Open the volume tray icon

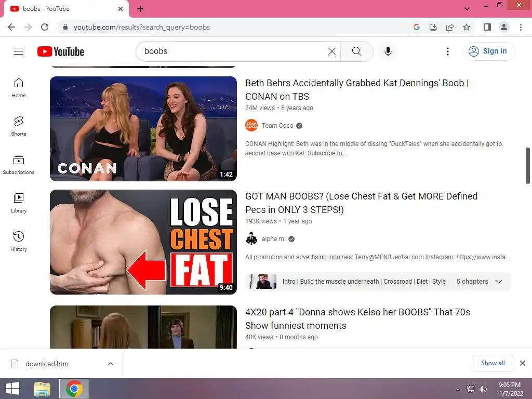point(483,389)
